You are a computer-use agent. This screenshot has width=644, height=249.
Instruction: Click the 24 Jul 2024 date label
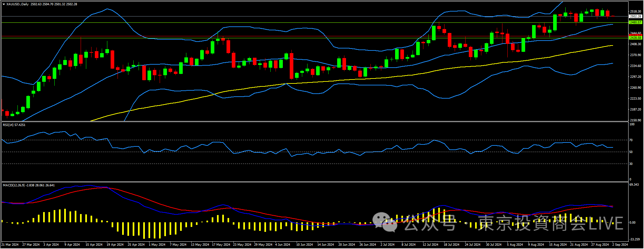[473, 245]
